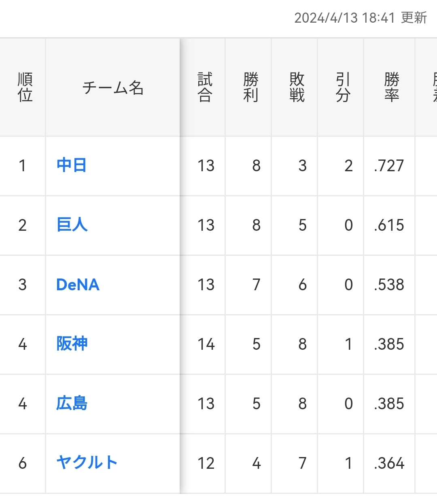
Task: Click 阪神's 14 games cell
Action: 206,344
